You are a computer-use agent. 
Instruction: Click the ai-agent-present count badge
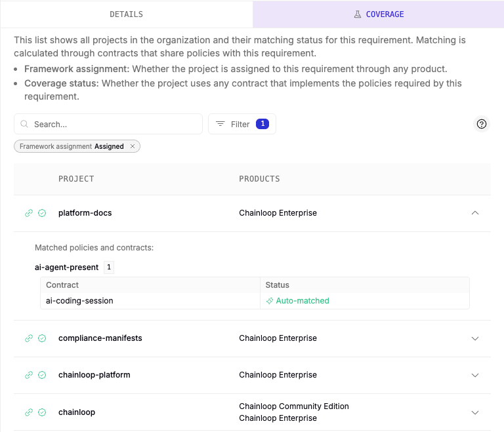click(x=109, y=267)
